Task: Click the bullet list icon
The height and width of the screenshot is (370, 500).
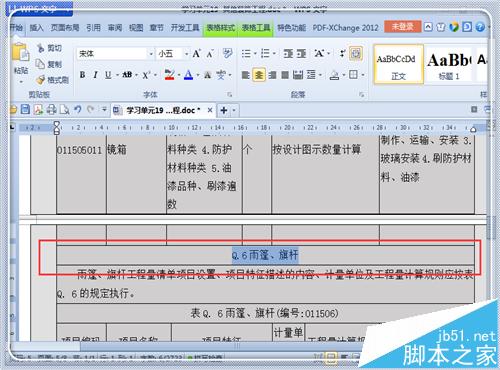Action: click(246, 54)
